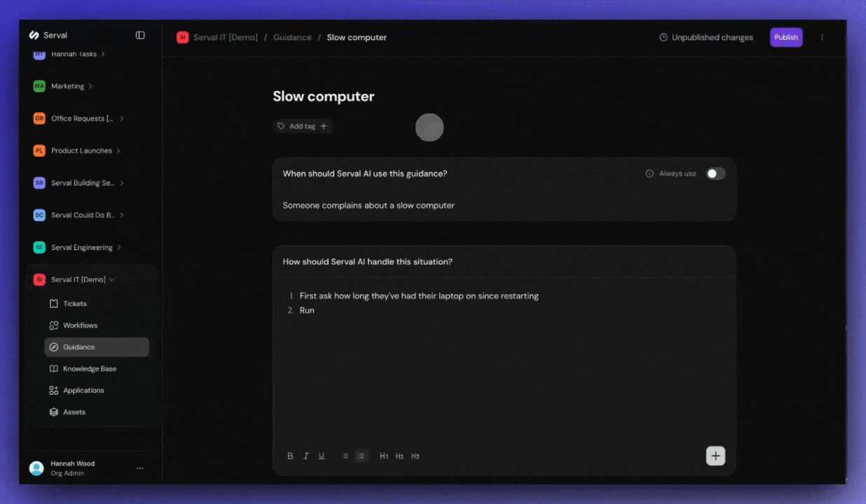Go to Applications in the sidebar
Screen dimensions: 866x504
pos(83,390)
